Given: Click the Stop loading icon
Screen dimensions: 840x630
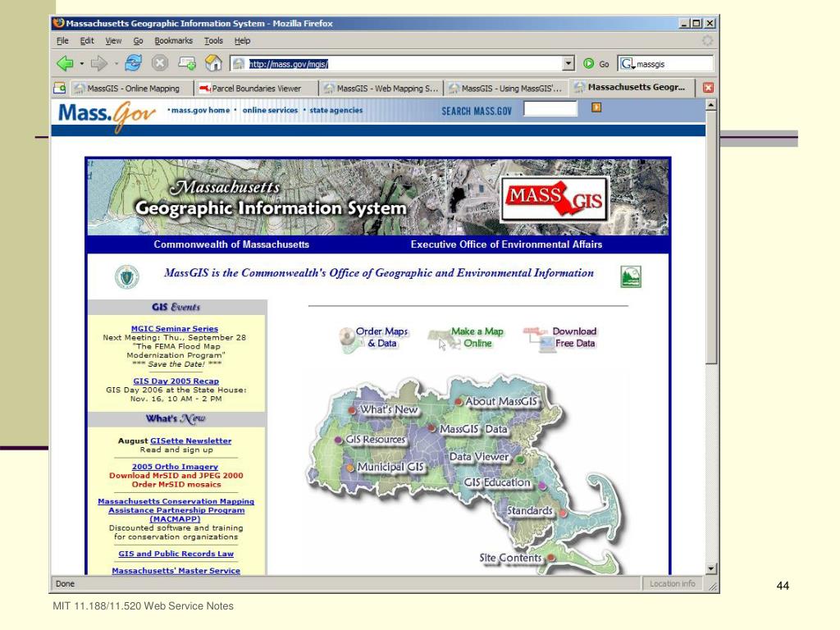Looking at the screenshot, I should pos(160,63).
